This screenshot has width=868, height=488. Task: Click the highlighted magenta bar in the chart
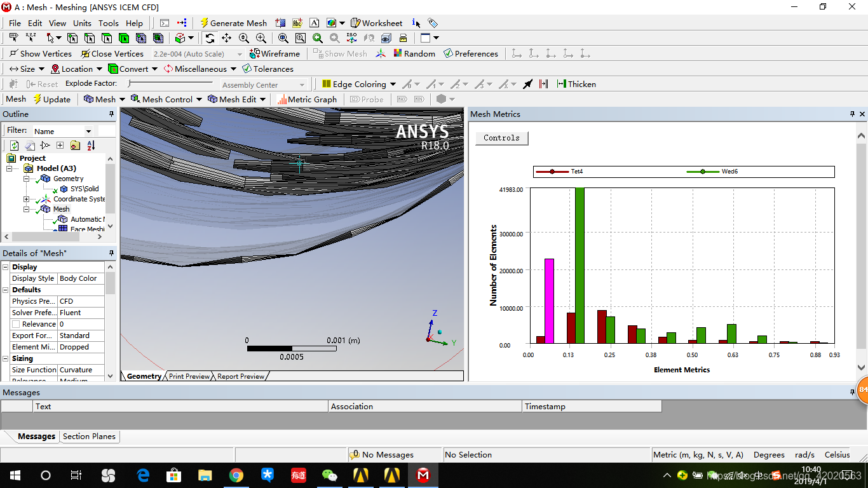pos(550,301)
